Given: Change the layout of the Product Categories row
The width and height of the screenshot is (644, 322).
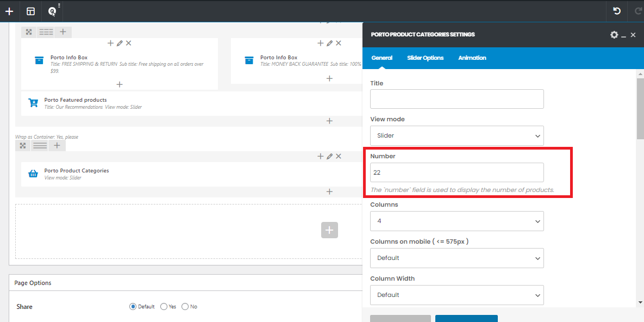Looking at the screenshot, I should coord(40,146).
